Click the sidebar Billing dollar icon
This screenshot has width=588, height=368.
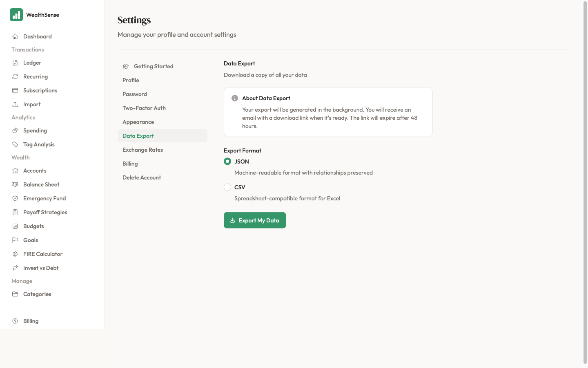15,321
